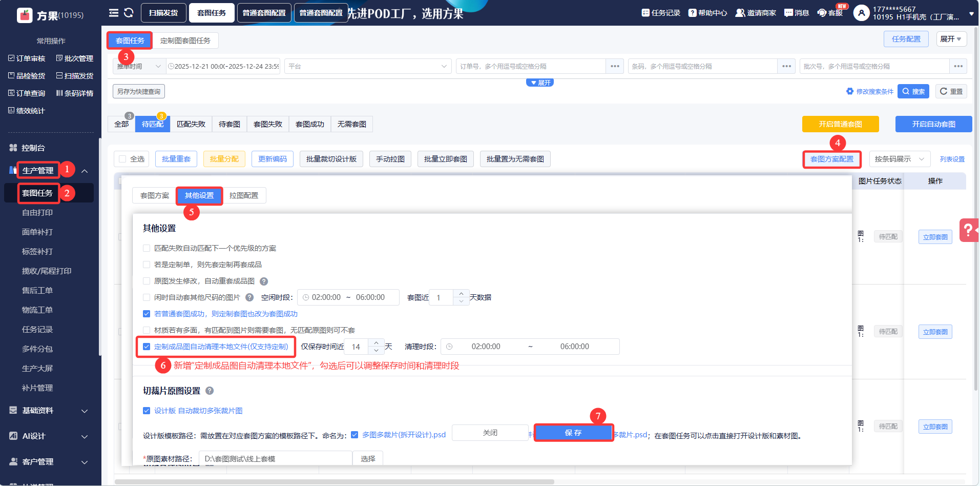This screenshot has height=486, width=980.
Task: Open the 扫描发货 shortcut in the sidebar
Action: coord(75,76)
